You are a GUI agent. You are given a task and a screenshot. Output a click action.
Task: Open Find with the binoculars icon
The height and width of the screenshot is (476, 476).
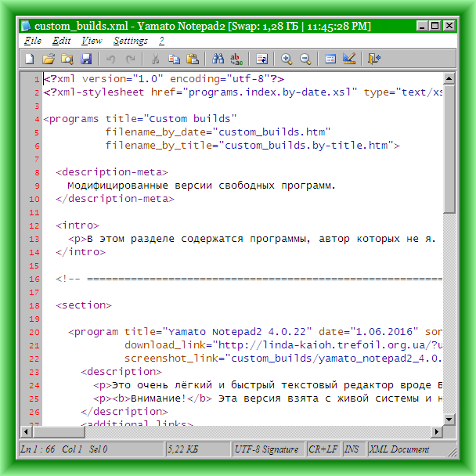coord(218,59)
